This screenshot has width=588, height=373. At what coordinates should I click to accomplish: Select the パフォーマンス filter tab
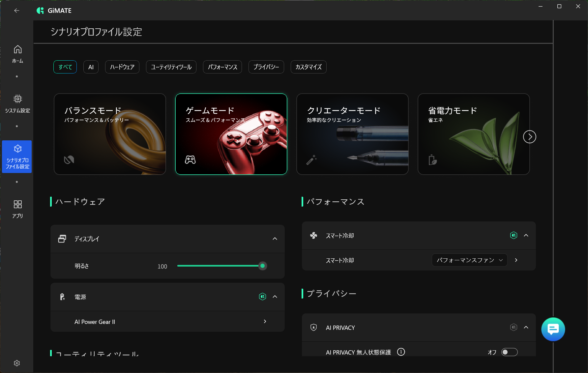click(x=222, y=67)
